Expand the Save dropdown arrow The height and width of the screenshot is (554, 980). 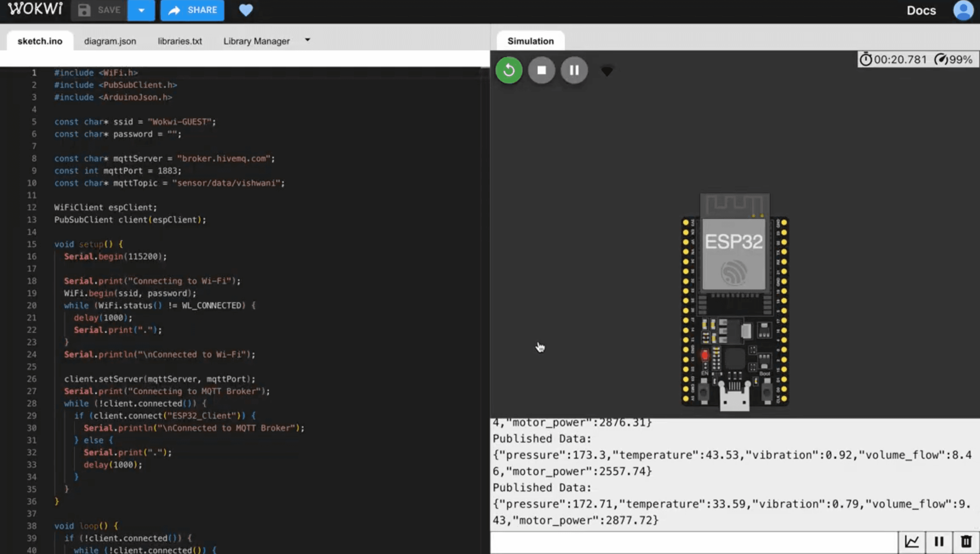(141, 10)
